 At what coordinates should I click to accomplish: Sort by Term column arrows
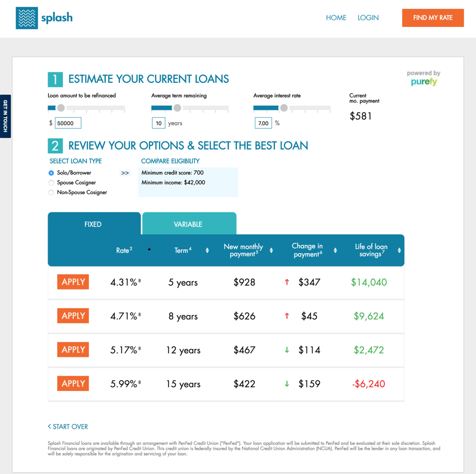207,250
